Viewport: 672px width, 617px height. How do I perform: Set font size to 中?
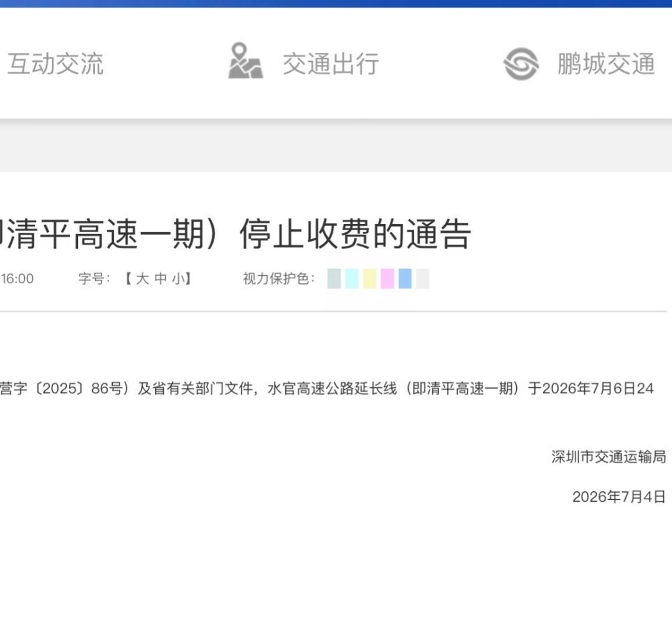161,279
